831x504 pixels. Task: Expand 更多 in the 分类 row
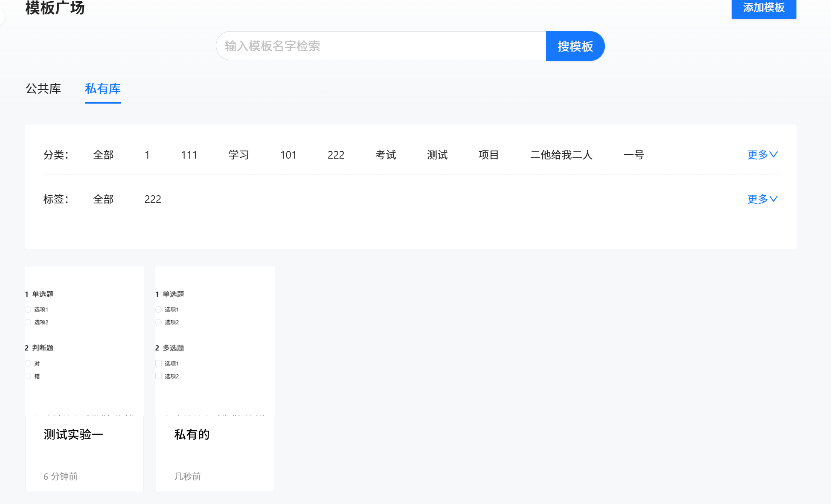pos(762,155)
